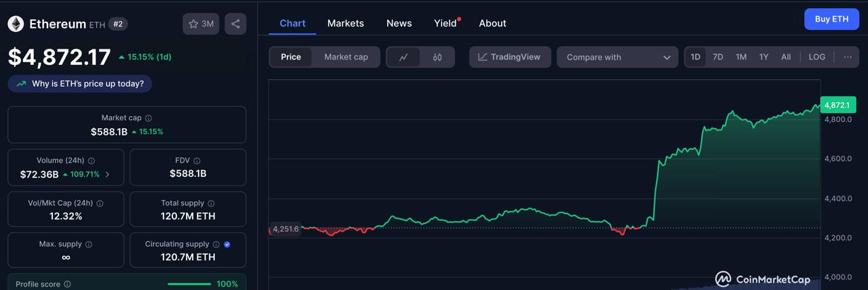Click Vol/Mkt Cap info icon
This screenshot has width=868, height=290.
pyautogui.click(x=100, y=203)
